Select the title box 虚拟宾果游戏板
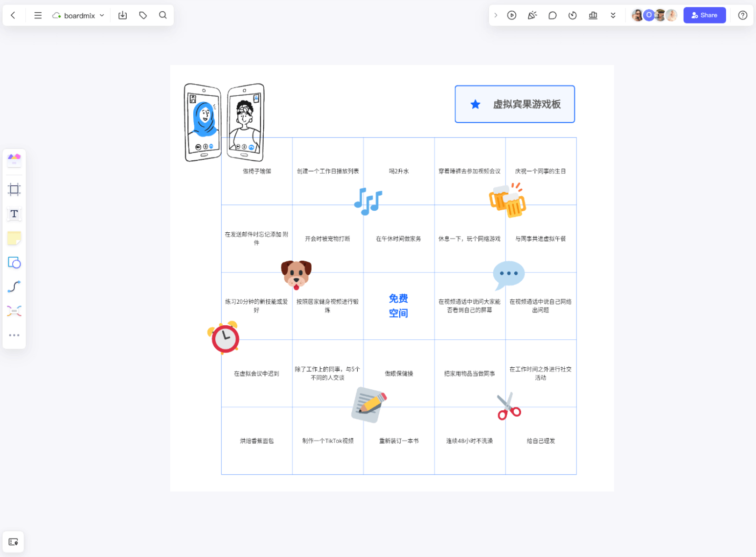This screenshot has width=756, height=557. coord(515,104)
